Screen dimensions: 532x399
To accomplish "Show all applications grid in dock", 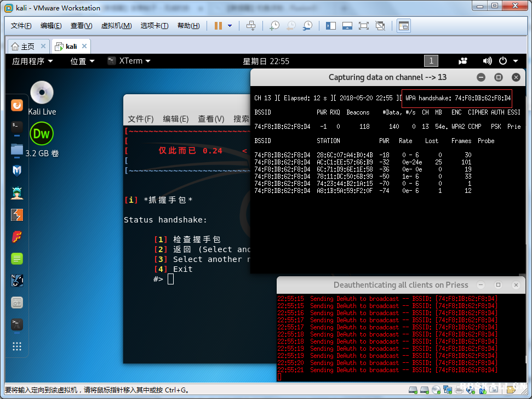I will (17, 346).
